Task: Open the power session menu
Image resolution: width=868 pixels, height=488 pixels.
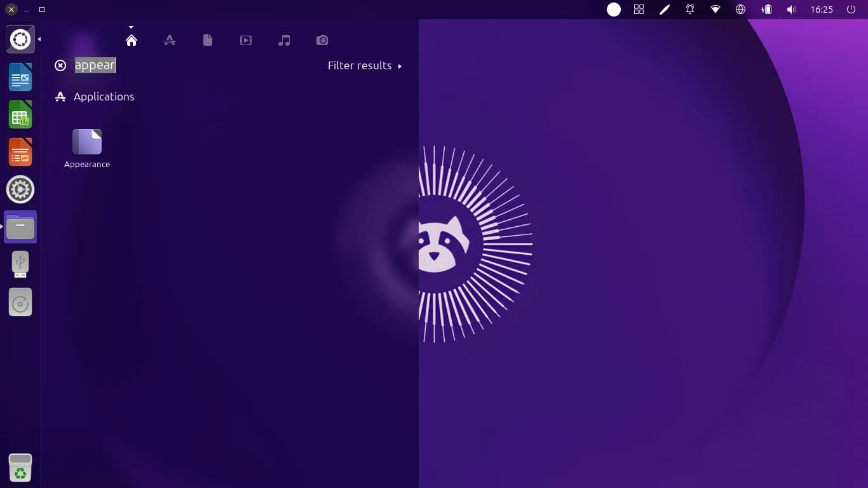Action: click(x=851, y=10)
